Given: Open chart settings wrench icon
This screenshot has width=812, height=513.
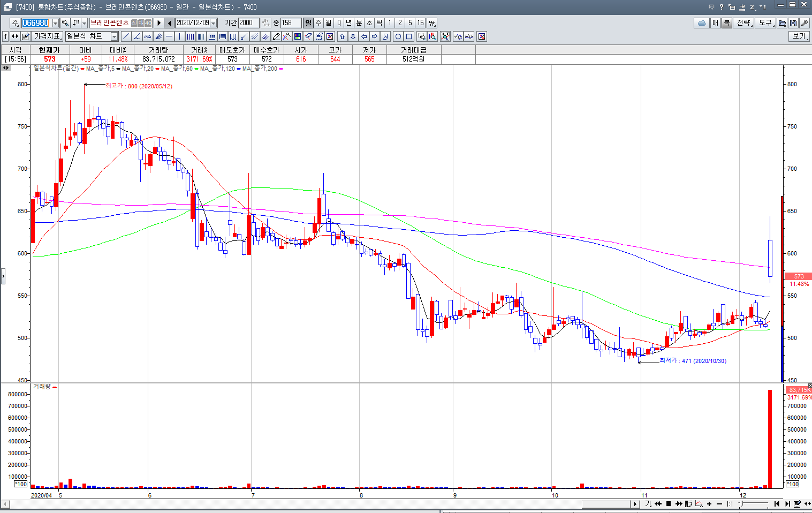Looking at the screenshot, I should click(x=804, y=23).
